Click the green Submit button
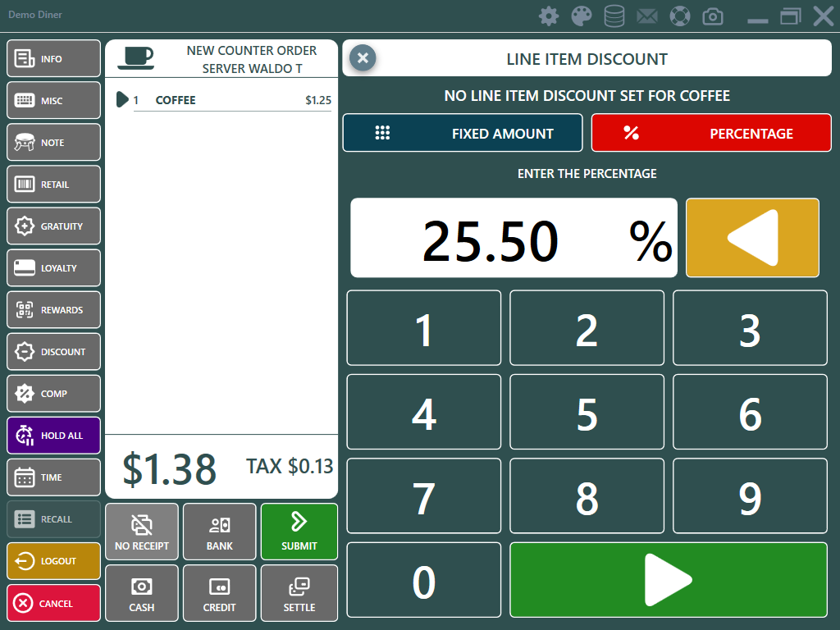The width and height of the screenshot is (840, 630). (299, 532)
